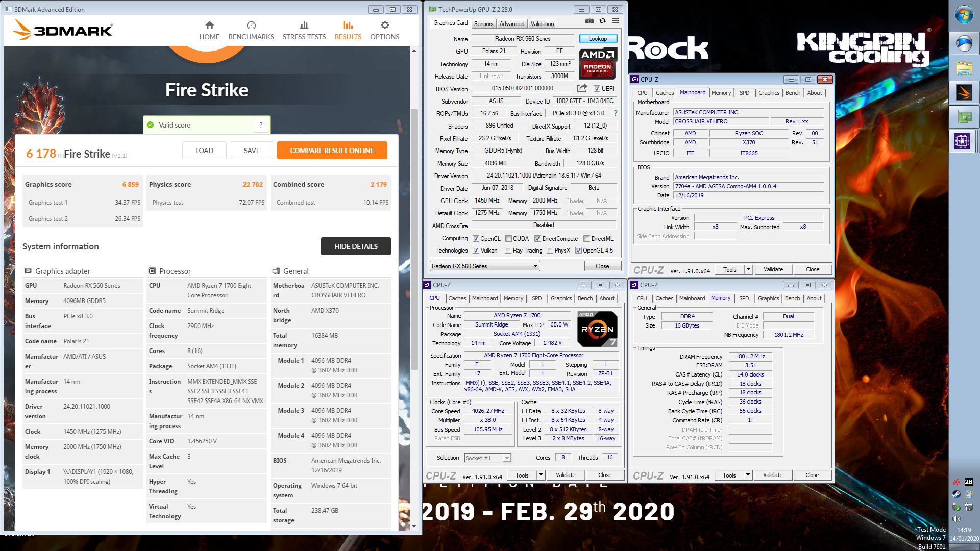
Task: Toggle the Ray Tracing checkbox
Action: click(508, 251)
